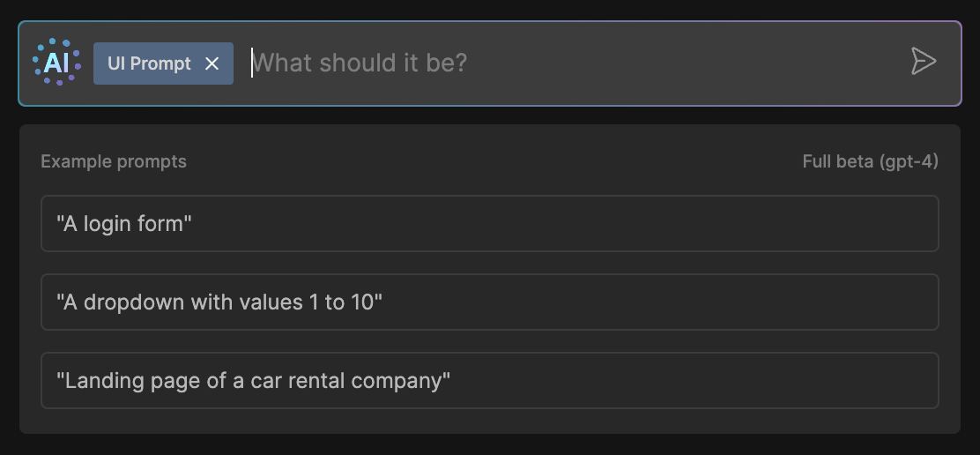Click the first example prompt row
This screenshot has height=455, width=980.
pos(489,223)
